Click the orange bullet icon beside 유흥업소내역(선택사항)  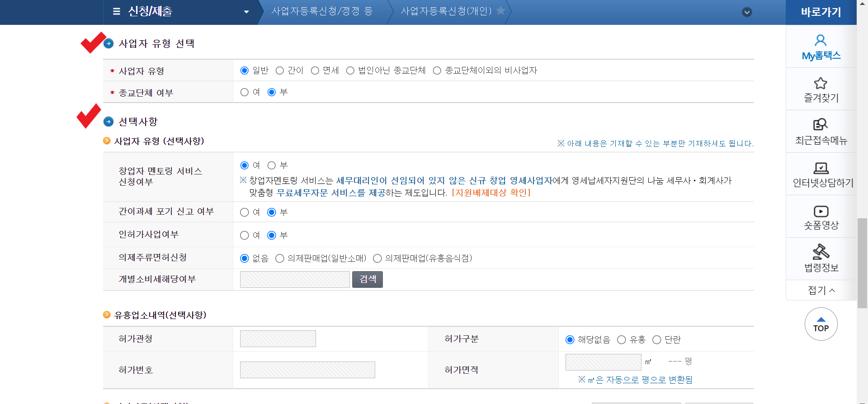[107, 314]
